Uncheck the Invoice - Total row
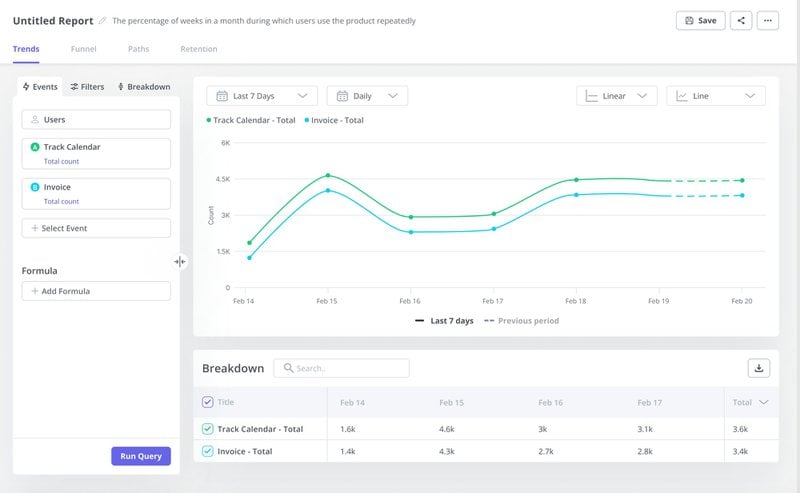 pyautogui.click(x=208, y=451)
